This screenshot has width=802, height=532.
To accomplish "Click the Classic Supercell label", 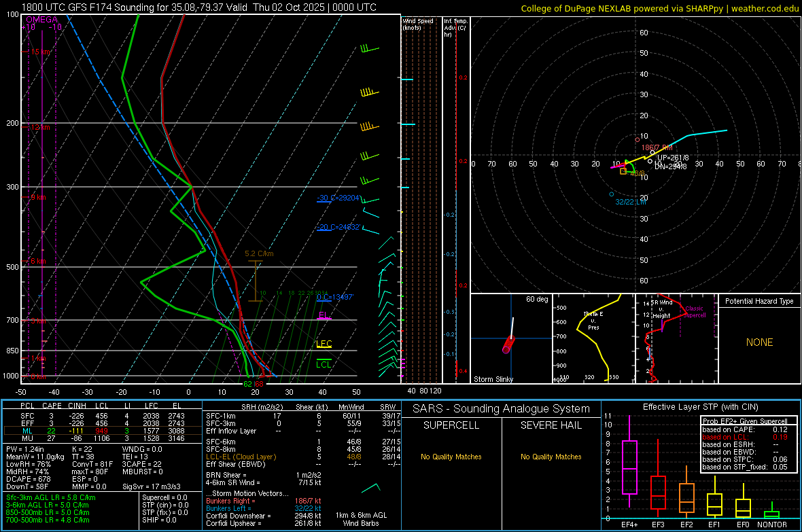I will 695,312.
